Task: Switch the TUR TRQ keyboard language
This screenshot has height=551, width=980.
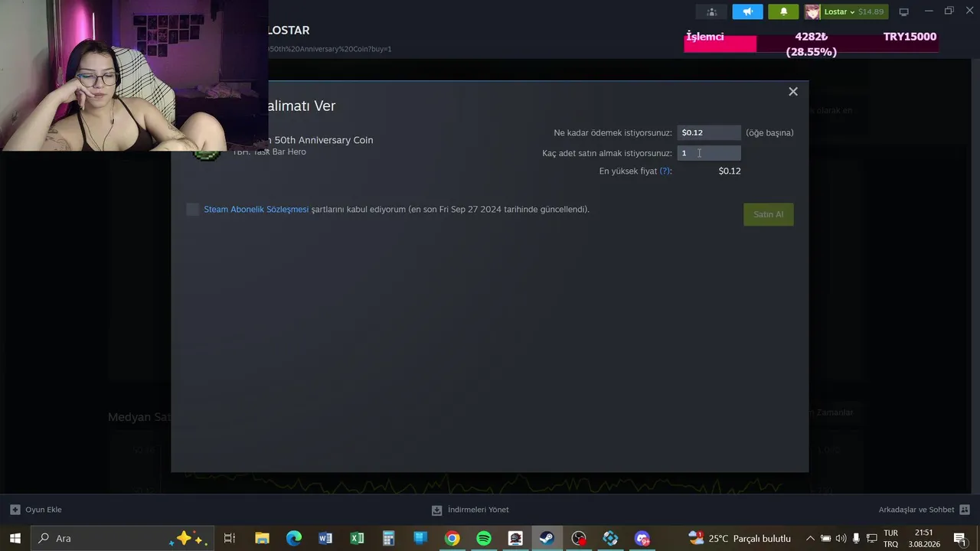Action: coord(891,538)
